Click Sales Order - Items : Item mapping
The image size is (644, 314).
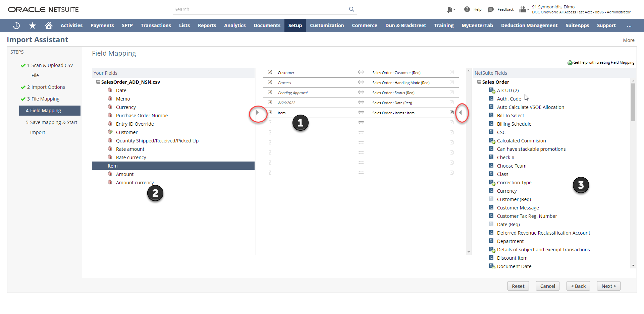click(x=393, y=113)
